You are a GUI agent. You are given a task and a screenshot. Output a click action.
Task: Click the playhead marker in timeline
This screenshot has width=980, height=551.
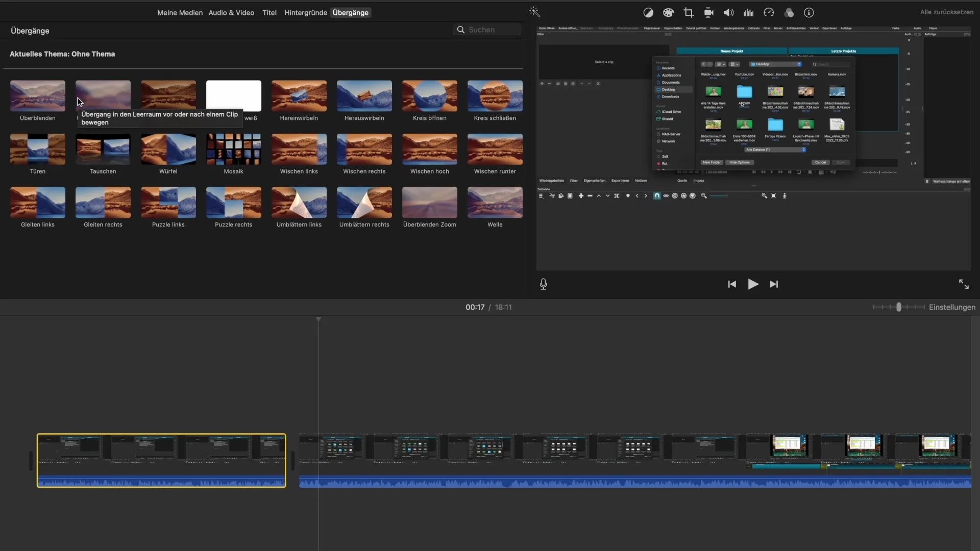pos(318,319)
